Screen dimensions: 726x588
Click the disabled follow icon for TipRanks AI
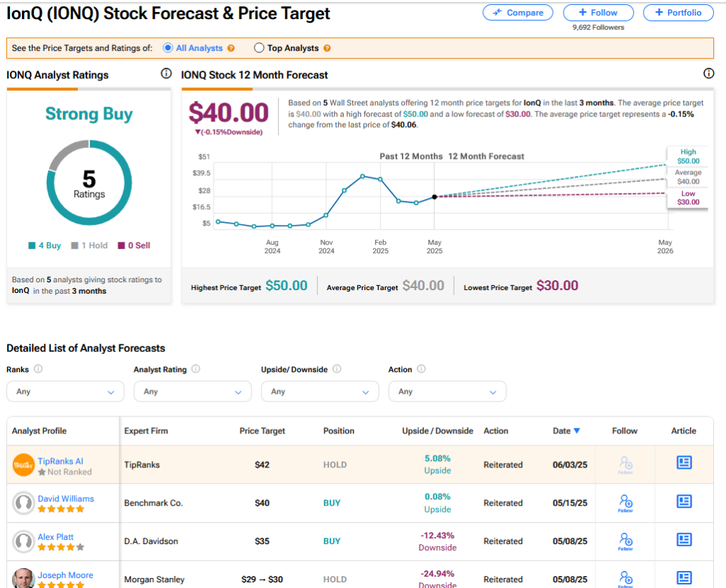pos(625,465)
